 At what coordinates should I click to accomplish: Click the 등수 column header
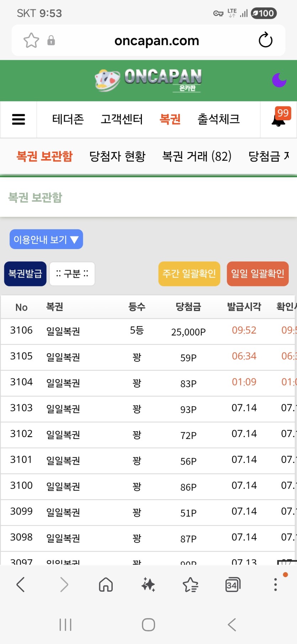click(x=137, y=307)
